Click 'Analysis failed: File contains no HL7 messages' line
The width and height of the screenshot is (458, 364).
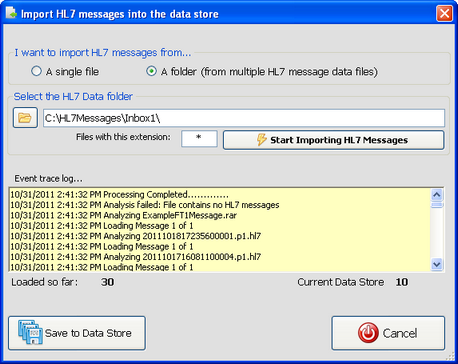tap(145, 205)
